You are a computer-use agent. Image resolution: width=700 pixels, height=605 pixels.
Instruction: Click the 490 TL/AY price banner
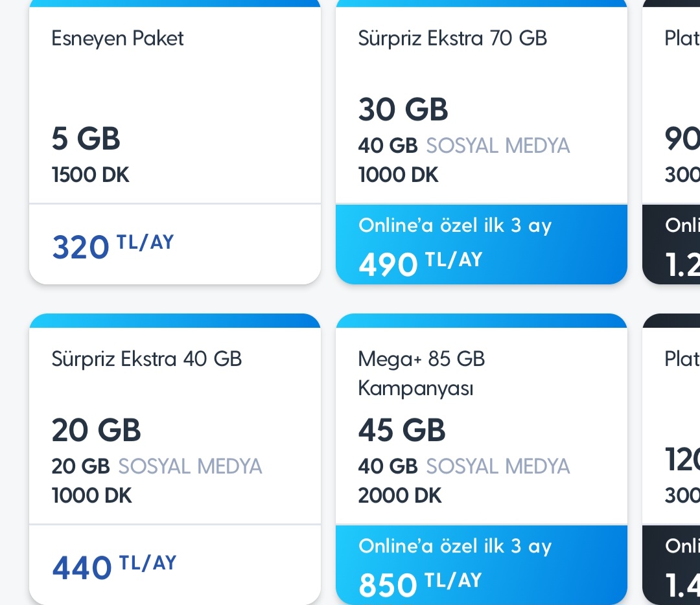(481, 245)
